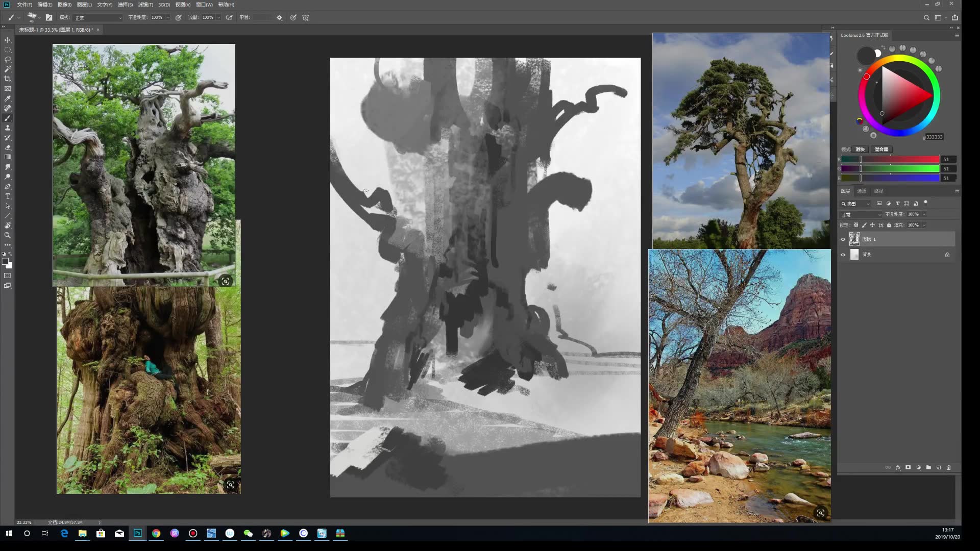Select the Gradient tool
Screen dimensions: 980x551
coord(8,157)
